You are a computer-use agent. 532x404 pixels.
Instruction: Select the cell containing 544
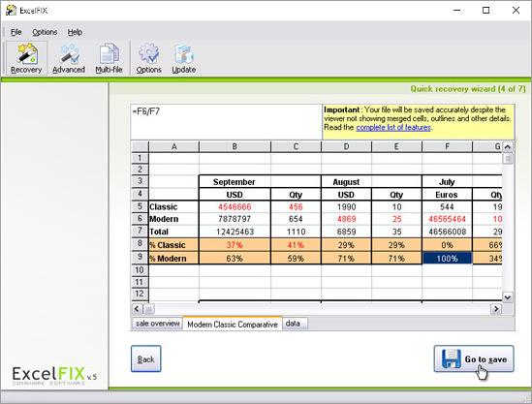[x=447, y=207]
